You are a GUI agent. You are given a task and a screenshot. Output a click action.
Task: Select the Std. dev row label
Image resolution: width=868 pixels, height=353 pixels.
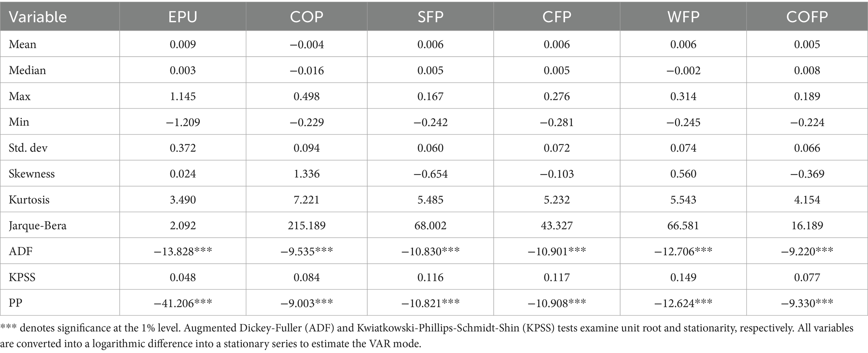[28, 148]
